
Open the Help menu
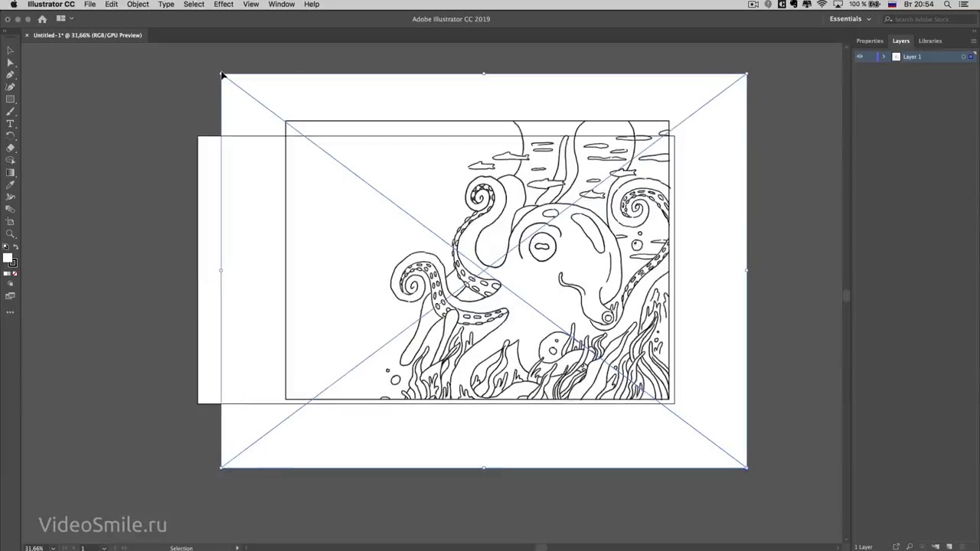pyautogui.click(x=312, y=5)
